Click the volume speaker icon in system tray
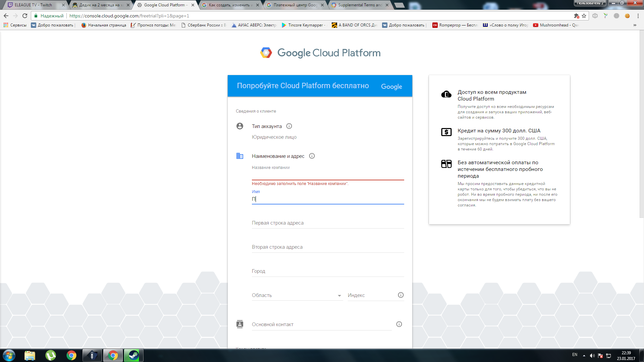The image size is (644, 362). tap(592, 356)
